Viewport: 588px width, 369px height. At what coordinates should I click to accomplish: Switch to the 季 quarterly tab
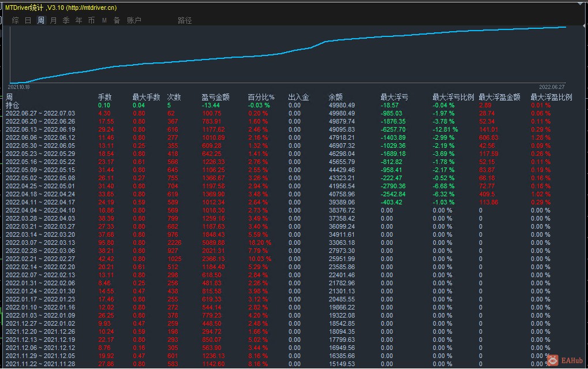(x=66, y=20)
